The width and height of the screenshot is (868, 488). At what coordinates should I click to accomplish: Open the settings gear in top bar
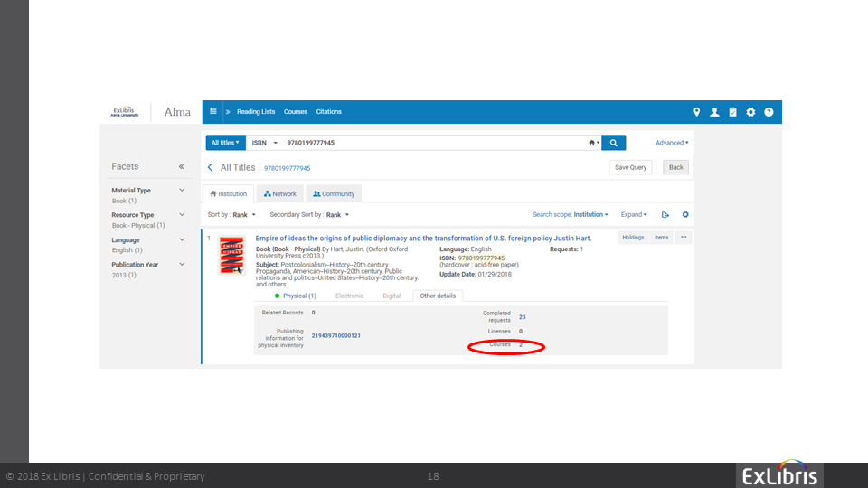(750, 112)
